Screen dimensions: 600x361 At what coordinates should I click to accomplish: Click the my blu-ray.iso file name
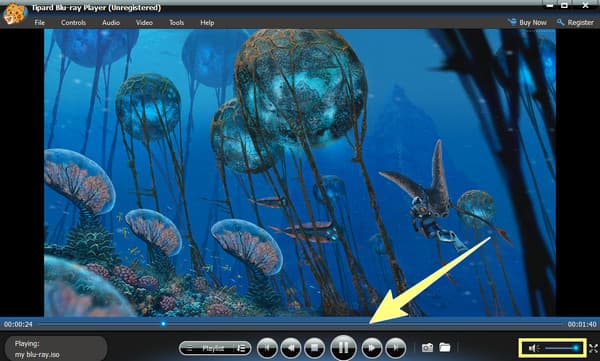(37, 355)
